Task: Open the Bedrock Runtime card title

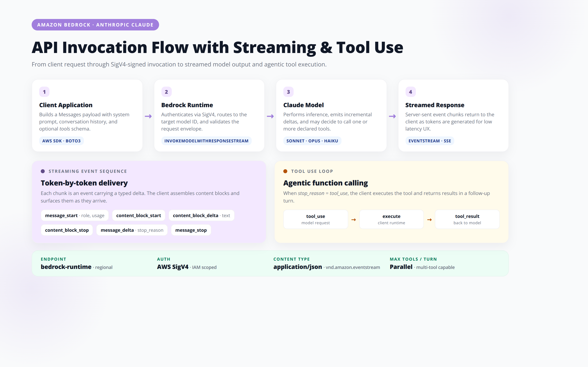Action: point(187,105)
